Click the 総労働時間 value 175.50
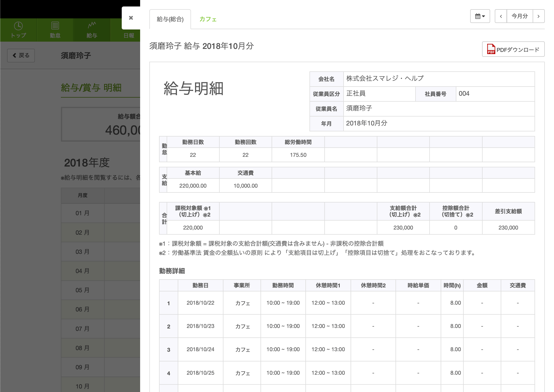Screen dimensions: 554x392 298,155
